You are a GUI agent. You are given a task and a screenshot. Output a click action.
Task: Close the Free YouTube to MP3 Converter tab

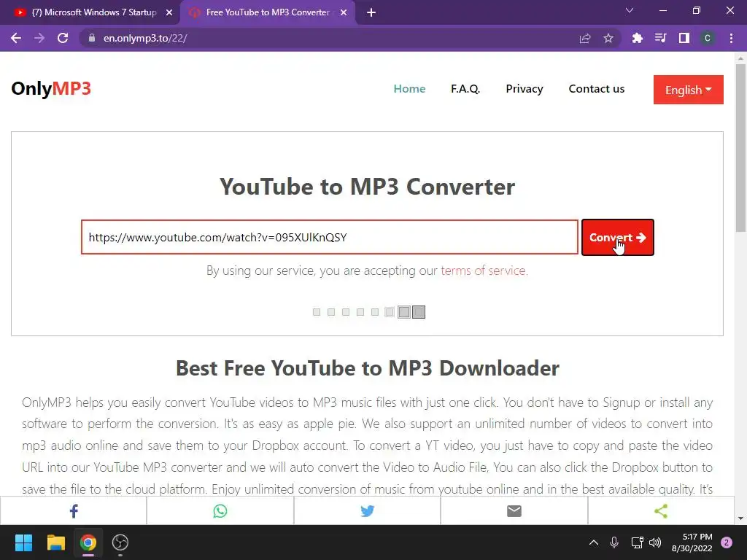344,12
